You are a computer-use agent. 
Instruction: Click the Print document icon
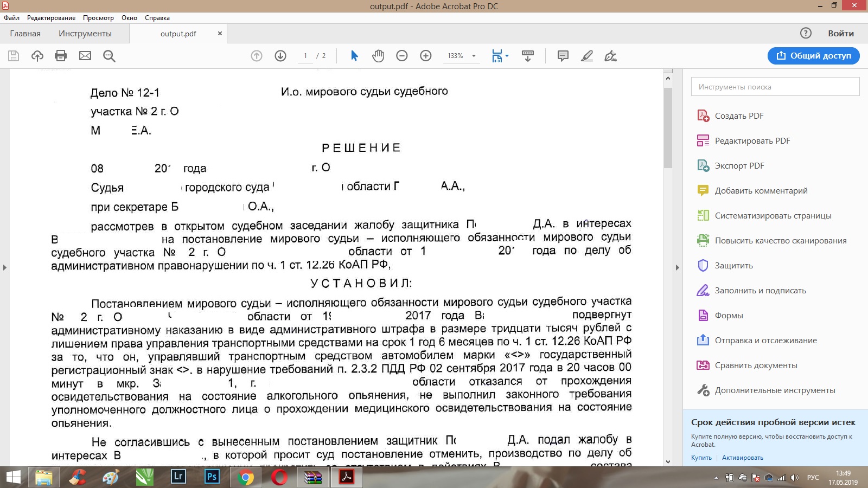point(61,56)
